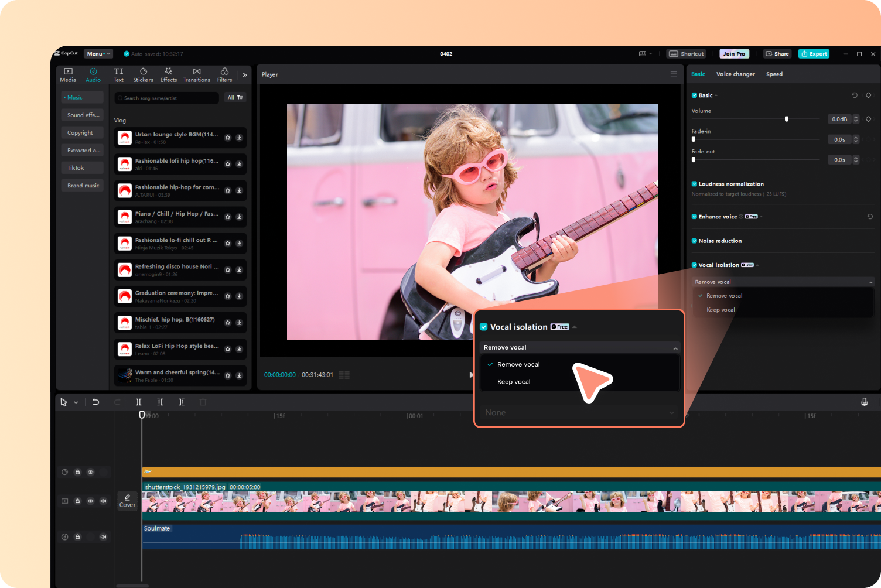
Task: Open the Filters panel tab
Action: (224, 75)
